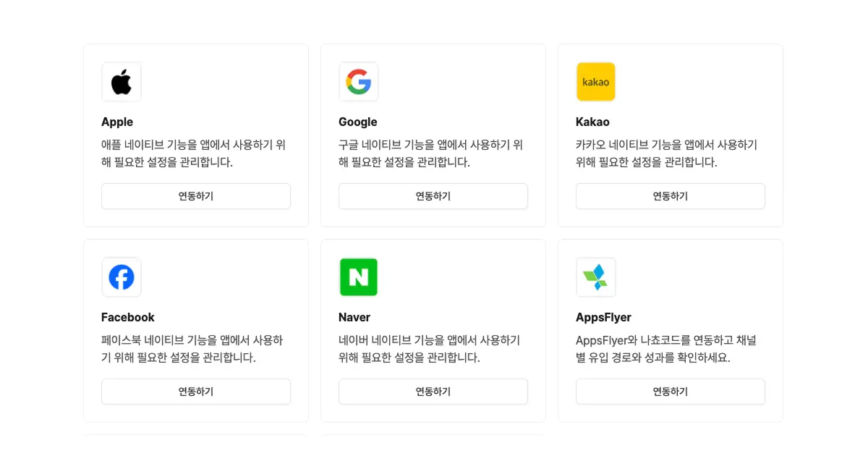Viewport: 868px width, 456px height.
Task: Click the green Naver logo icon
Action: point(359,277)
